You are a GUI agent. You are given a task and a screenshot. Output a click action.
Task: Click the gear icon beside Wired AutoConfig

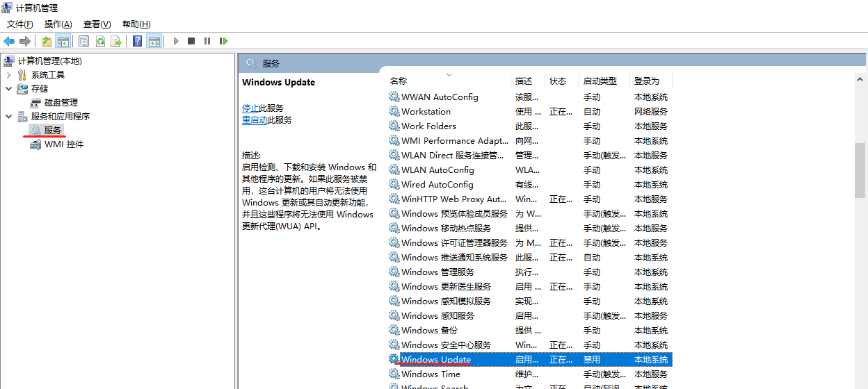394,184
